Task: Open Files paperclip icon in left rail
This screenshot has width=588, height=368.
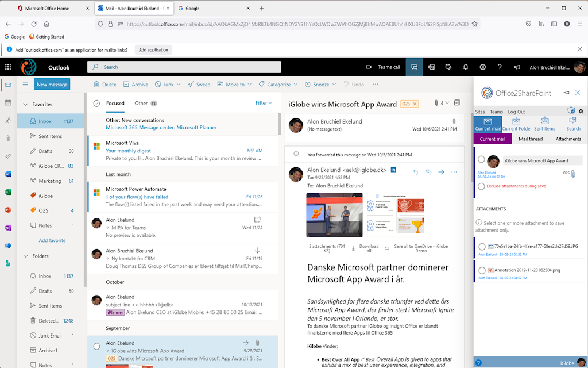Action: [x=8, y=138]
